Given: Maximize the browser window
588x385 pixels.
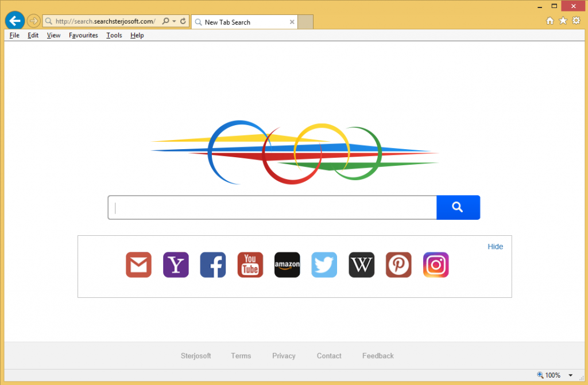Looking at the screenshot, I should [x=554, y=6].
